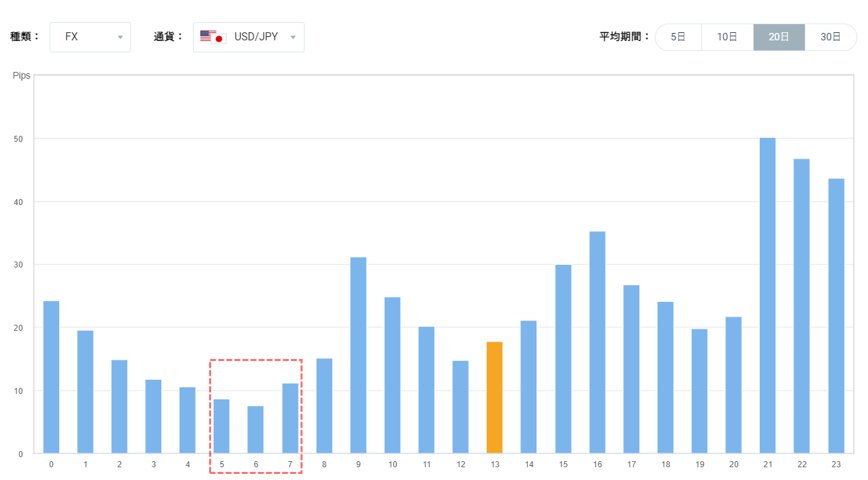Viewport: 868px width, 480px height.
Task: Click the FX dropdown arrow
Action: [120, 38]
